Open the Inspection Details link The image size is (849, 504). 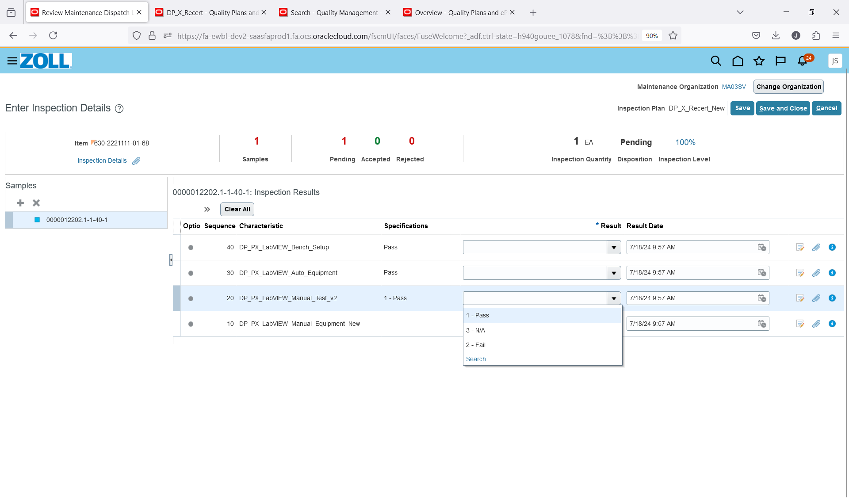(x=102, y=160)
